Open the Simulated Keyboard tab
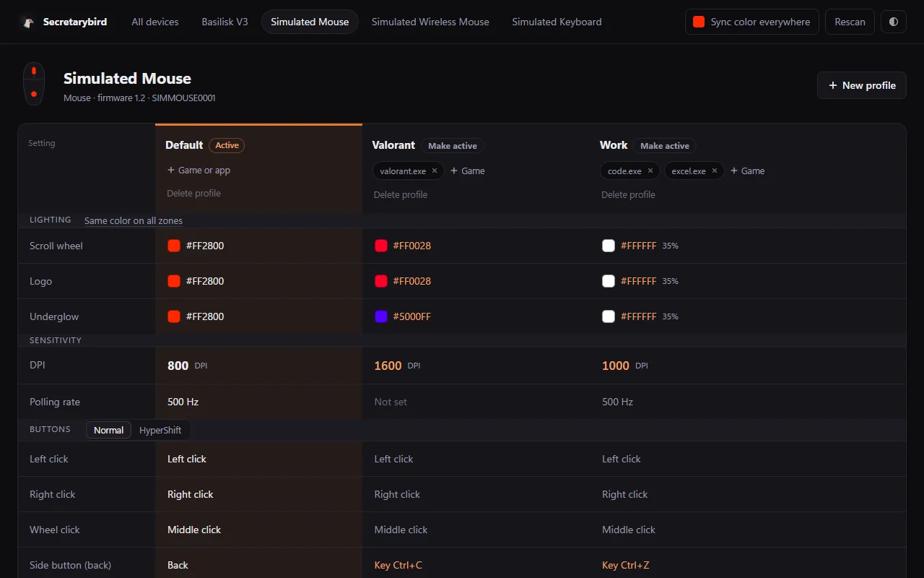 (557, 22)
